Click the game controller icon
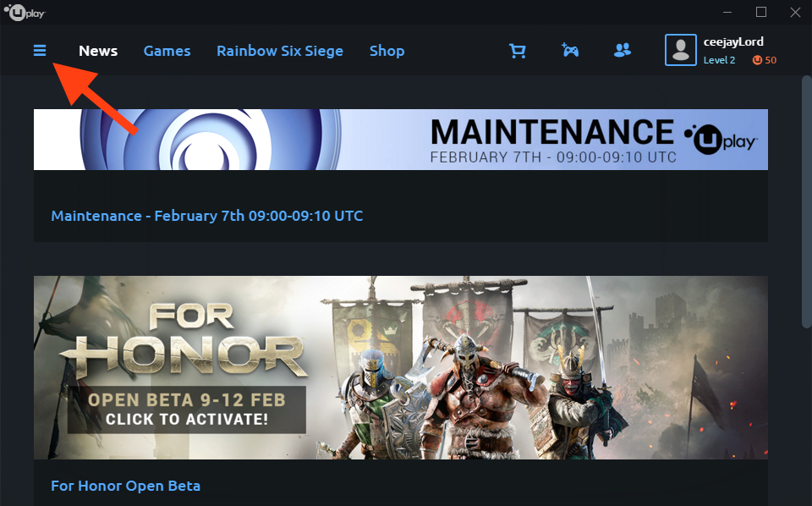812x506 pixels. 570,51
